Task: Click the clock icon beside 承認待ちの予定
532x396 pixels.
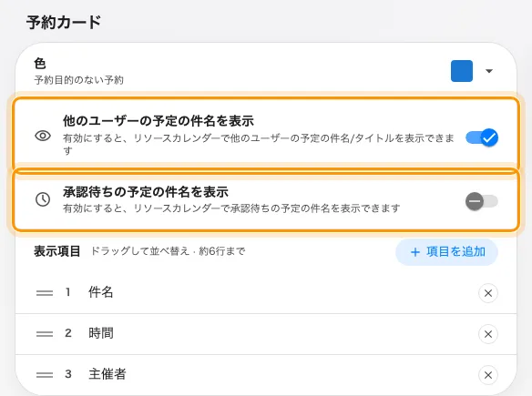Action: pos(43,199)
